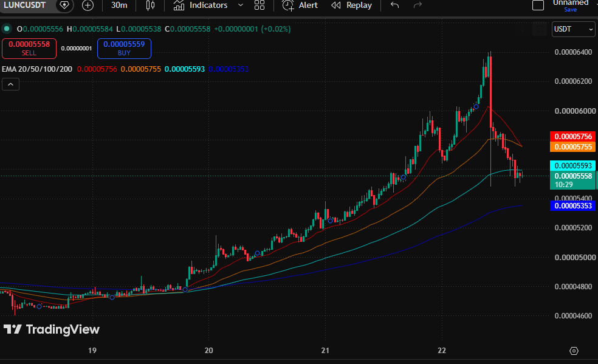The image size is (598, 364).
Task: Open the 30m timeframe selector
Action: pyautogui.click(x=119, y=5)
